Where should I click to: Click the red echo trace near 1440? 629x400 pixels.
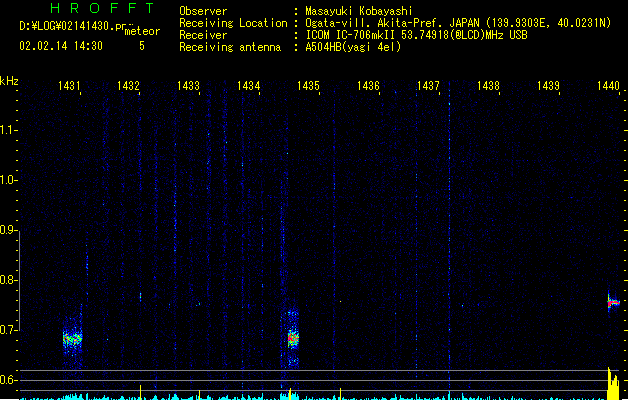613,303
